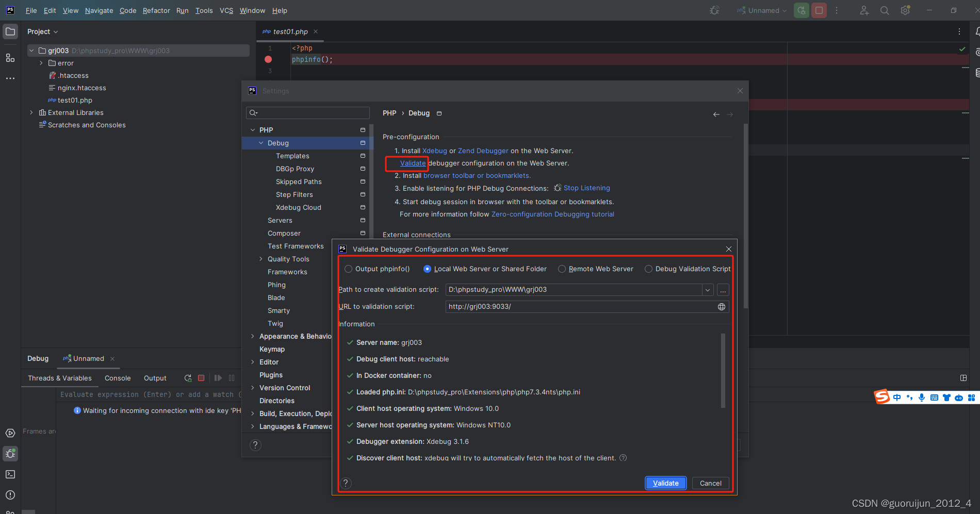The width and height of the screenshot is (980, 514).
Task: Open the Structure tool window icon
Action: [10, 58]
